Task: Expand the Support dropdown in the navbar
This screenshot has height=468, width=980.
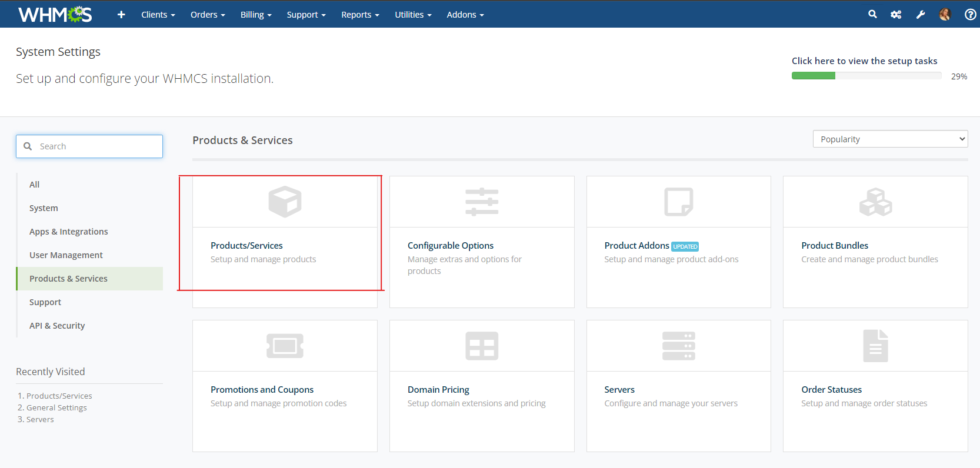Action: 306,15
